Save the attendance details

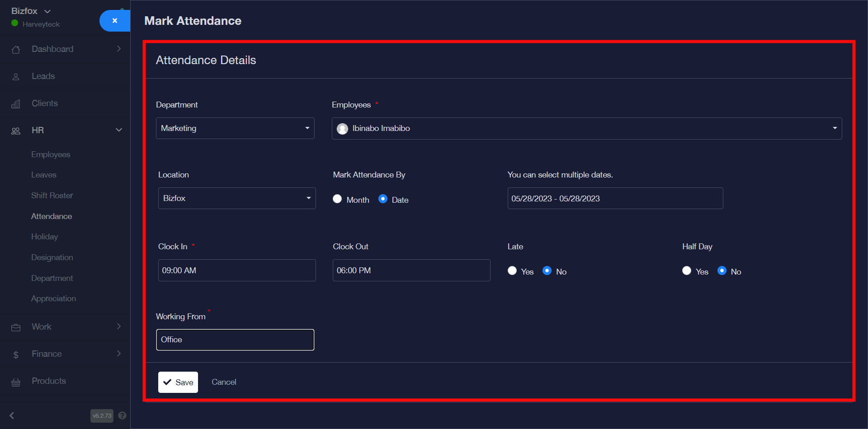click(x=178, y=382)
